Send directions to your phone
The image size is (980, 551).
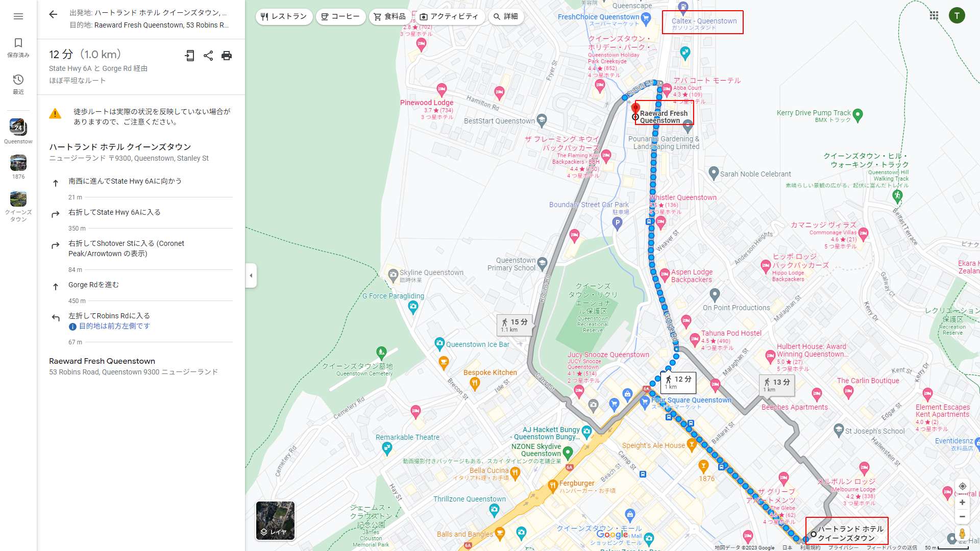coord(189,56)
